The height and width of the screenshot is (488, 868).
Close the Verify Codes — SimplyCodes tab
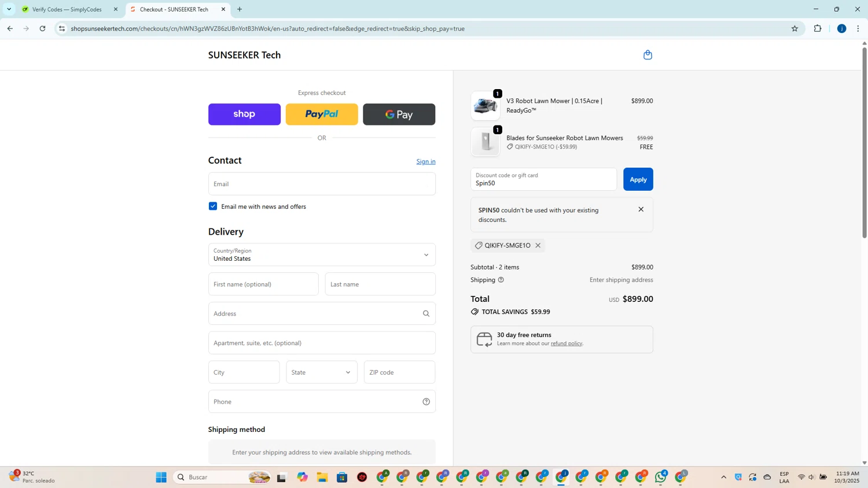(x=116, y=9)
